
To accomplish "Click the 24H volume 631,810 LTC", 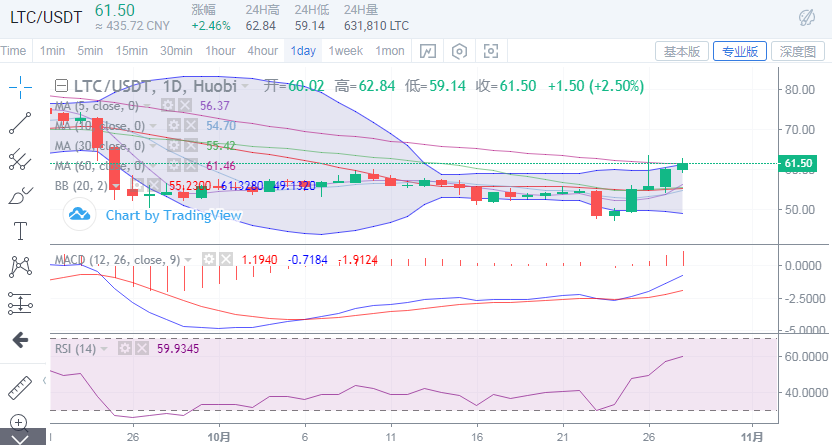I will [x=376, y=25].
